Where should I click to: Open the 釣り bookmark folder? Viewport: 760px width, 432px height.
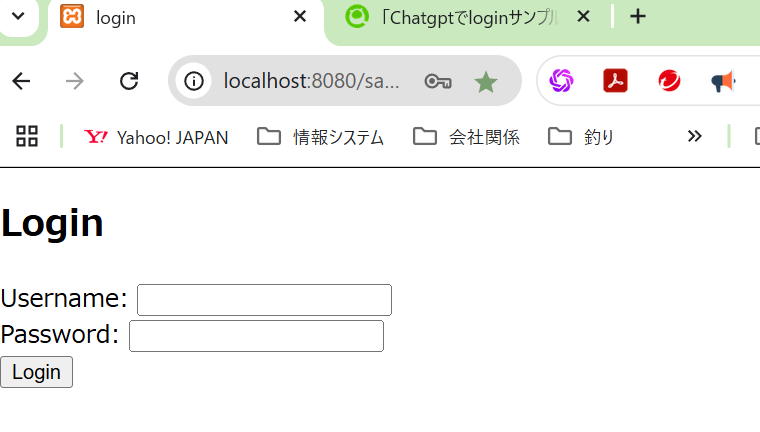click(581, 137)
